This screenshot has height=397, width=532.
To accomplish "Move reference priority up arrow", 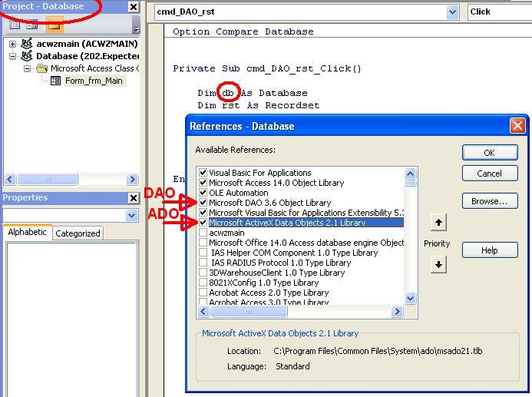I will click(x=438, y=222).
